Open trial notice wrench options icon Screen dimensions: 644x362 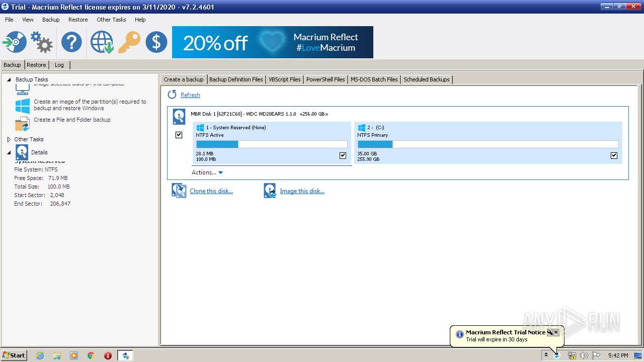tap(550, 332)
